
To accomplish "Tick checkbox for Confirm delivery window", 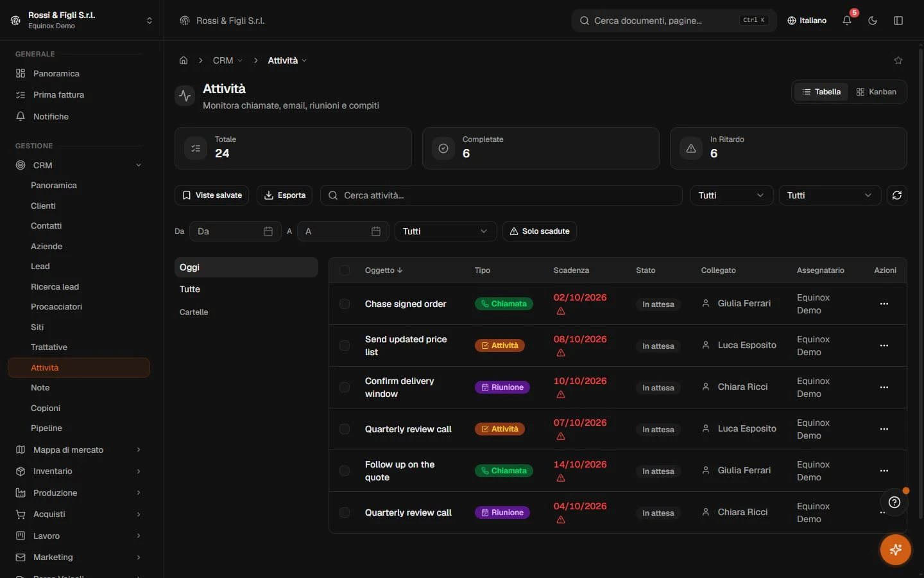I will coord(345,387).
